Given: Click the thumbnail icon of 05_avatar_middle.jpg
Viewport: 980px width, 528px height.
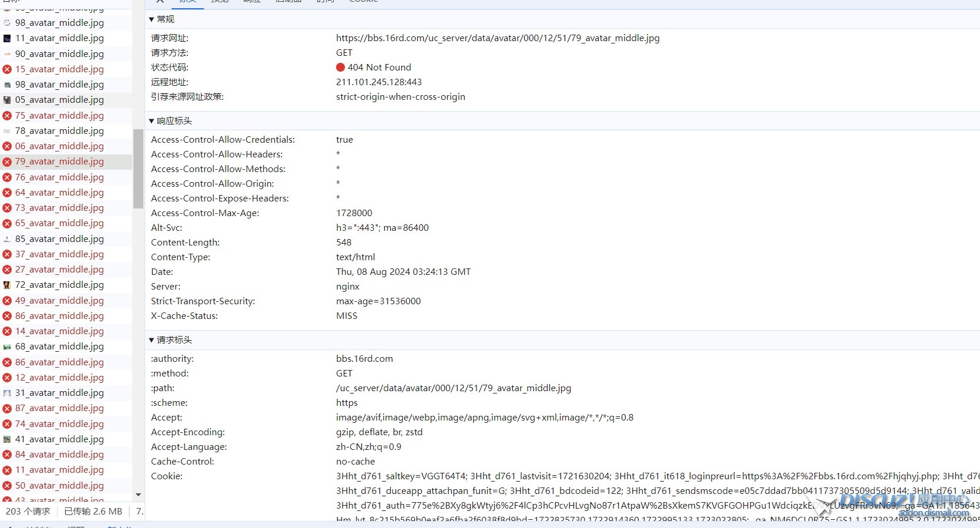Looking at the screenshot, I should 7,100.
